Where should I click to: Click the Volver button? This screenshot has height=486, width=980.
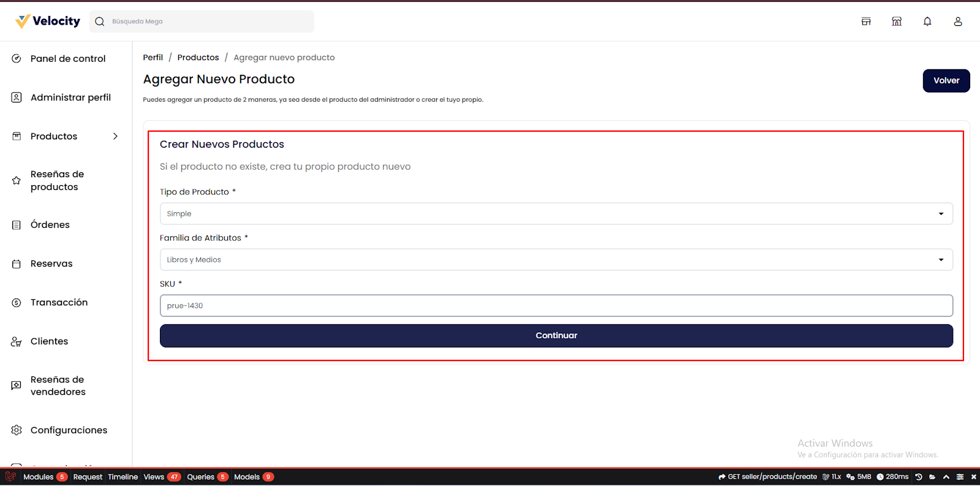(946, 81)
